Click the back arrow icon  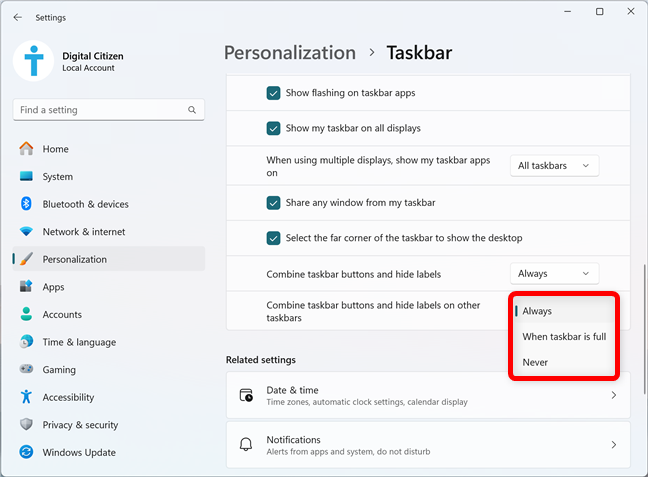(17, 17)
